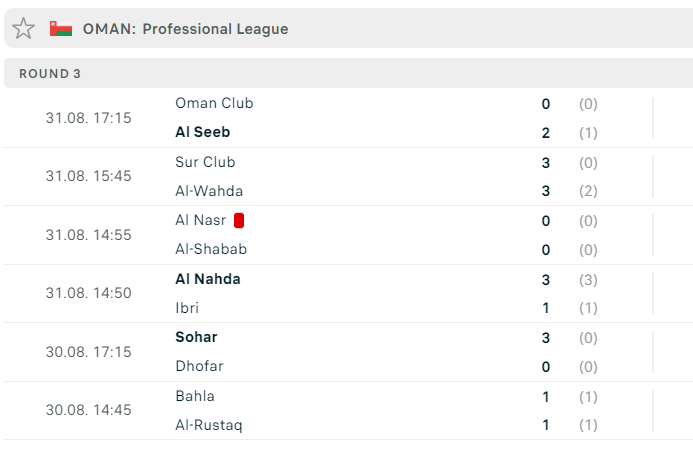
Task: Click the Al-Rustaq team name
Action: click(209, 425)
